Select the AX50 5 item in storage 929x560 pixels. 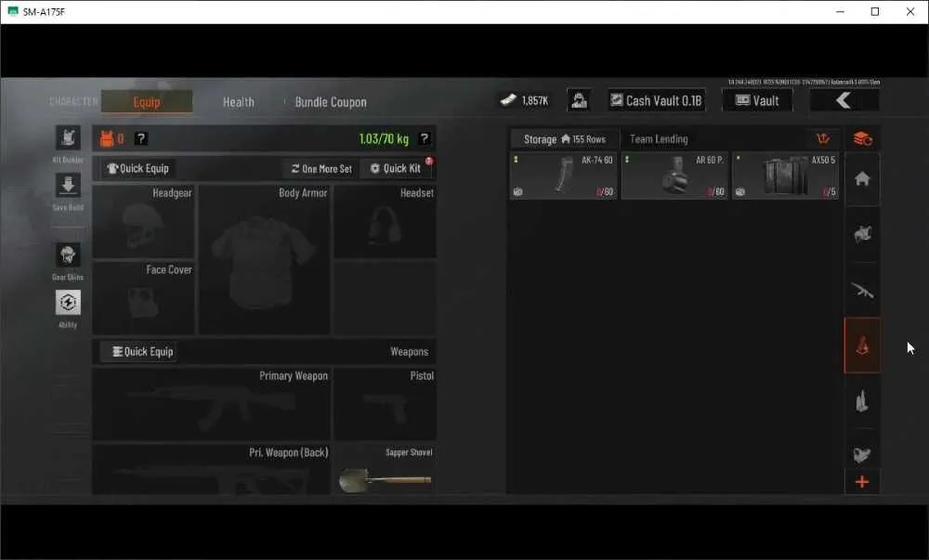pos(786,176)
